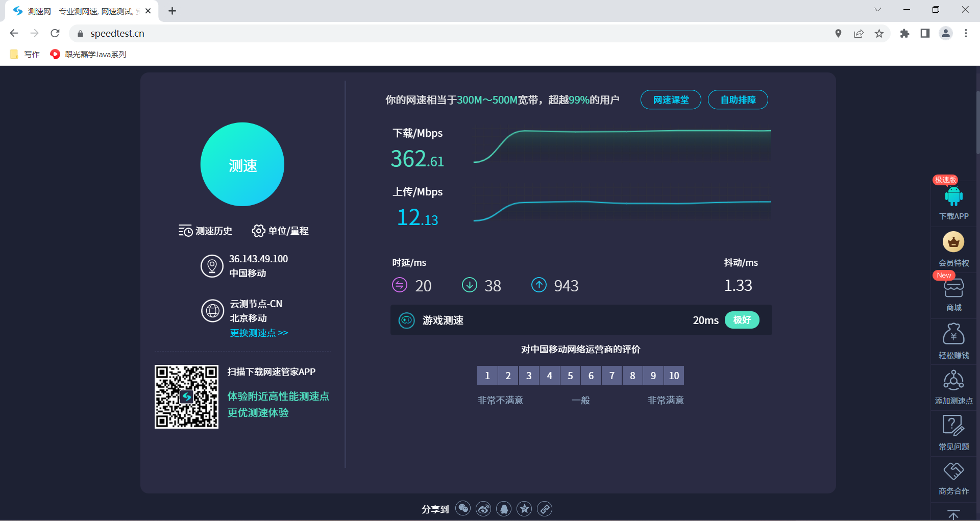Copy the share link icon
This screenshot has height=521, width=980.
[x=545, y=509]
